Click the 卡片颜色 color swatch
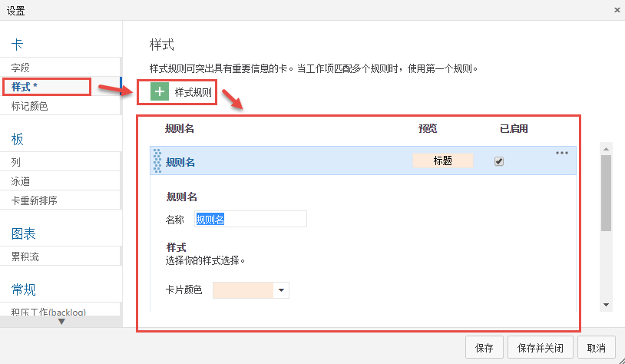Screen dimensions: 625x364 [x=243, y=290]
